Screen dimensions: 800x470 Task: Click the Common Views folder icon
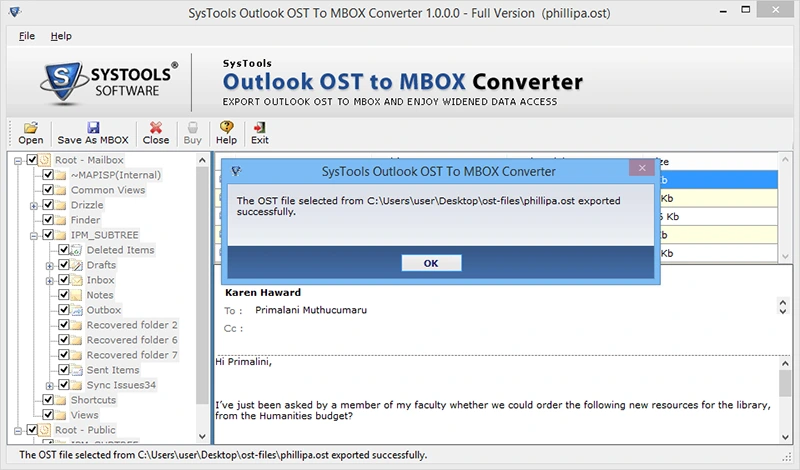tap(60, 190)
